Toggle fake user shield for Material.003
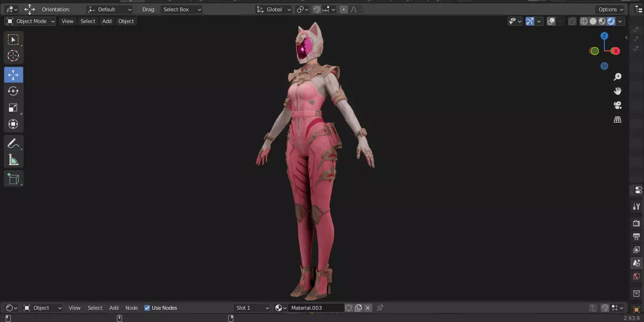 pyautogui.click(x=349, y=308)
